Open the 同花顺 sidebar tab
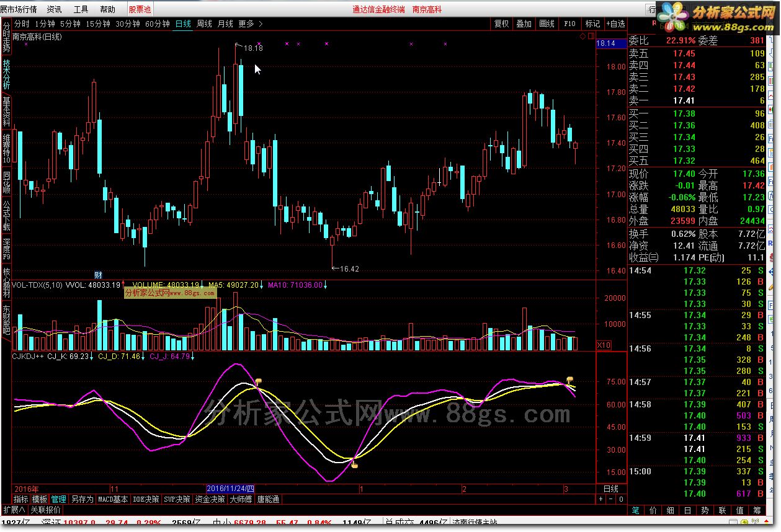Image resolution: width=781 pixels, height=532 pixels. point(6,182)
